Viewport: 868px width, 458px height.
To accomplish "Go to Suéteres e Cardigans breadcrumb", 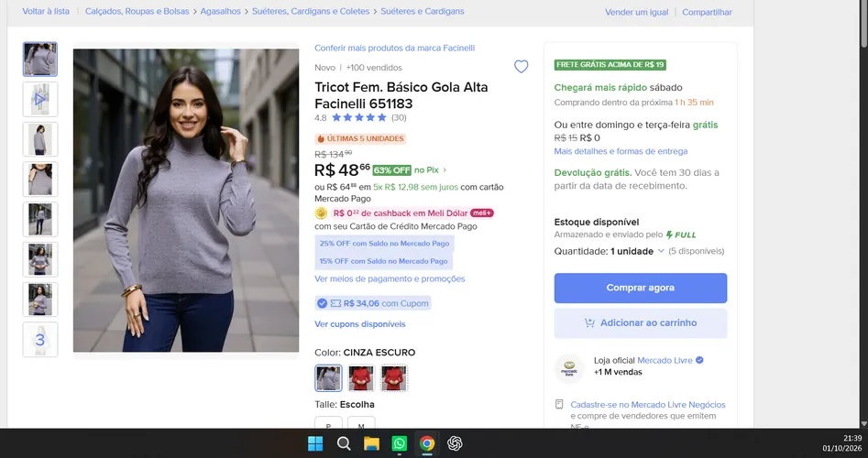I will pos(423,11).
